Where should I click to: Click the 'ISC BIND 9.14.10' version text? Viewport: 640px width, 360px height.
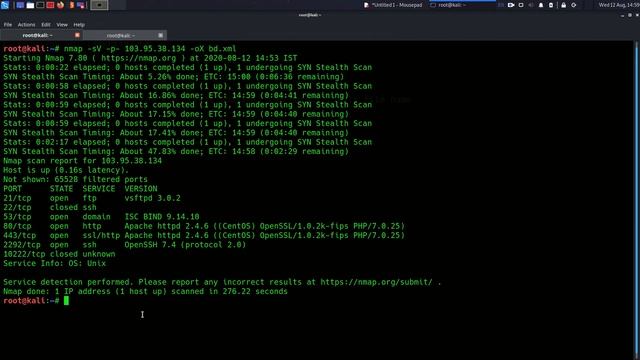tap(162, 217)
